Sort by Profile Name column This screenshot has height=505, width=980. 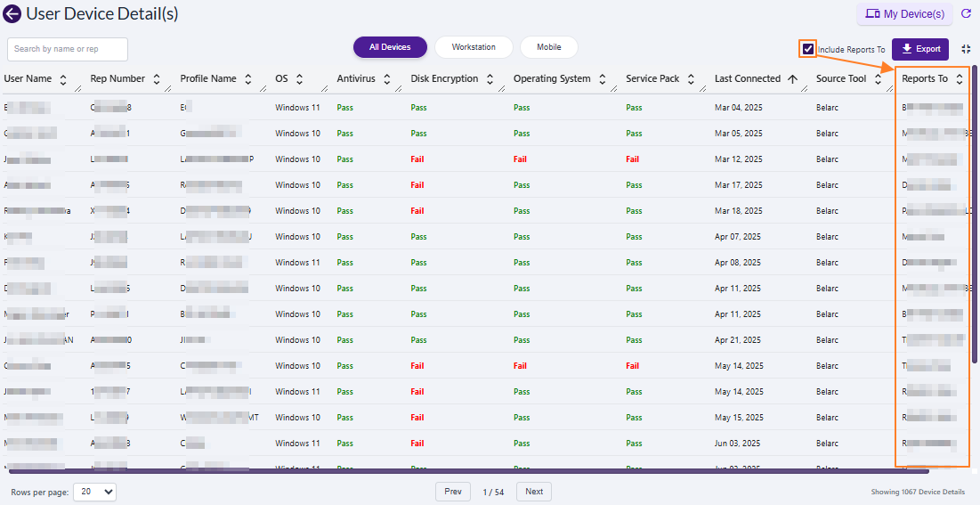coord(247,79)
